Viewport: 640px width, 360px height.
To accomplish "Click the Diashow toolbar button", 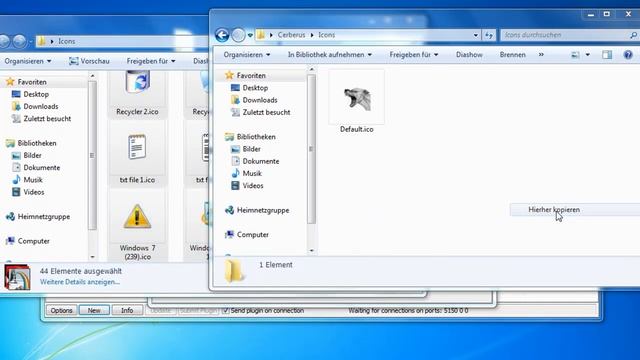I will (x=469, y=55).
